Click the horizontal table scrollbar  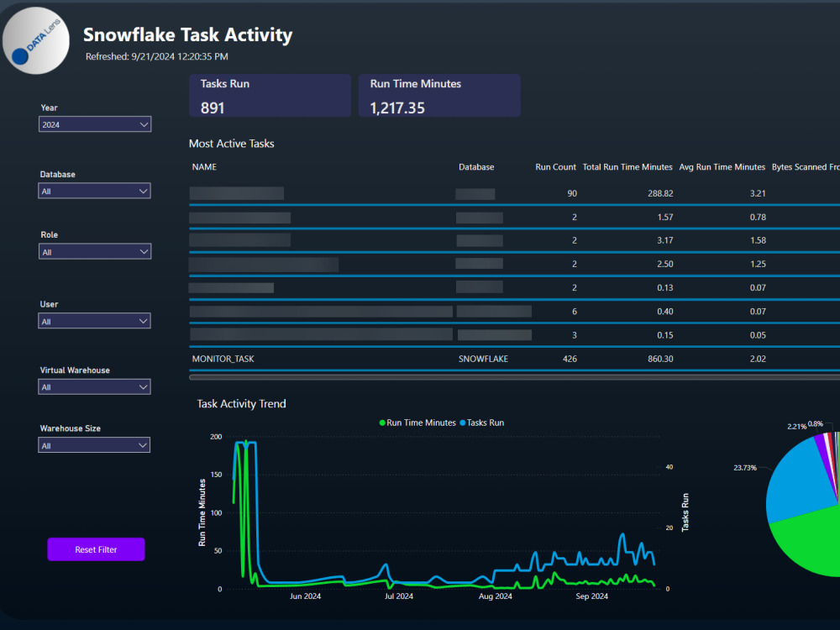coord(514,377)
